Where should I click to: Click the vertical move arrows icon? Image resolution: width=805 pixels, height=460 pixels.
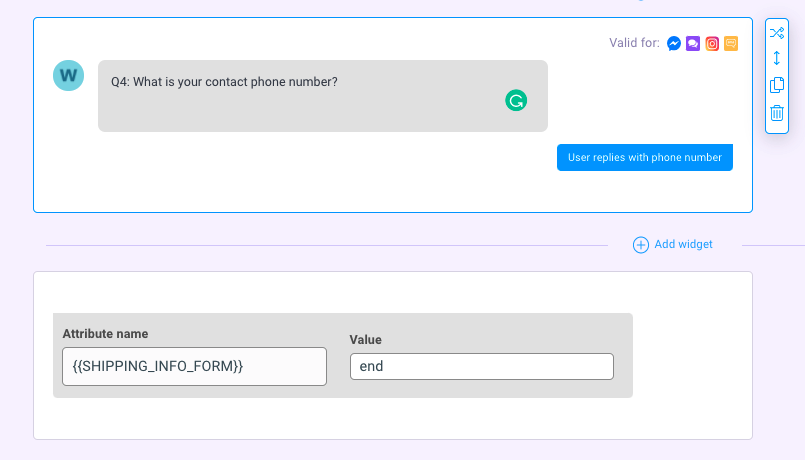point(777,58)
